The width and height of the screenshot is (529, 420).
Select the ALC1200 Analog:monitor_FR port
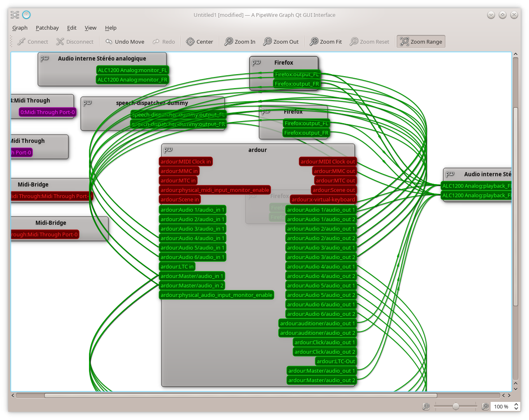click(133, 80)
